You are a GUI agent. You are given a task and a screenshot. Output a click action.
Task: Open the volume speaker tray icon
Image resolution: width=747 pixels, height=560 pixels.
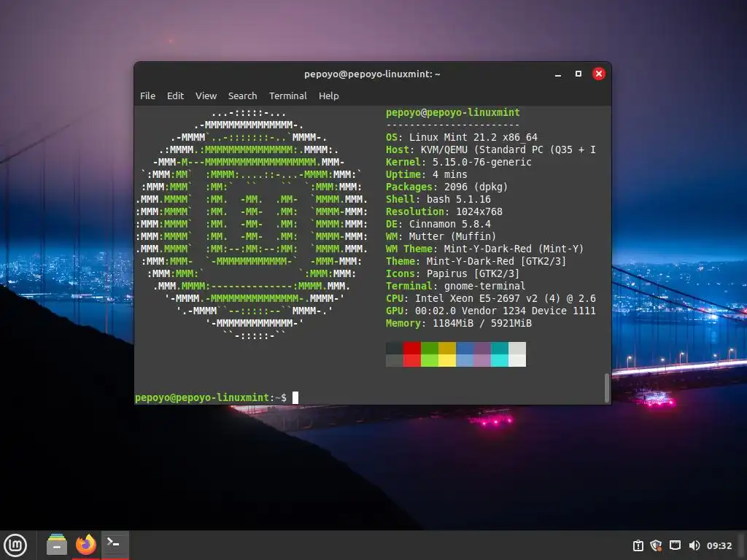click(694, 545)
